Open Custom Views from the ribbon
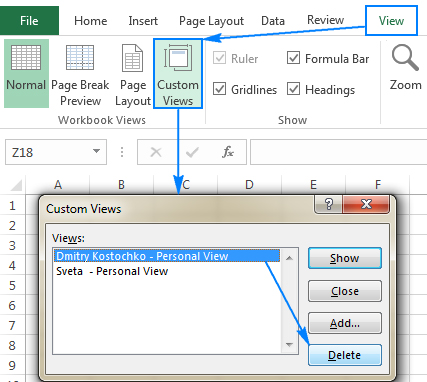This screenshot has height=382, width=427. (x=178, y=74)
